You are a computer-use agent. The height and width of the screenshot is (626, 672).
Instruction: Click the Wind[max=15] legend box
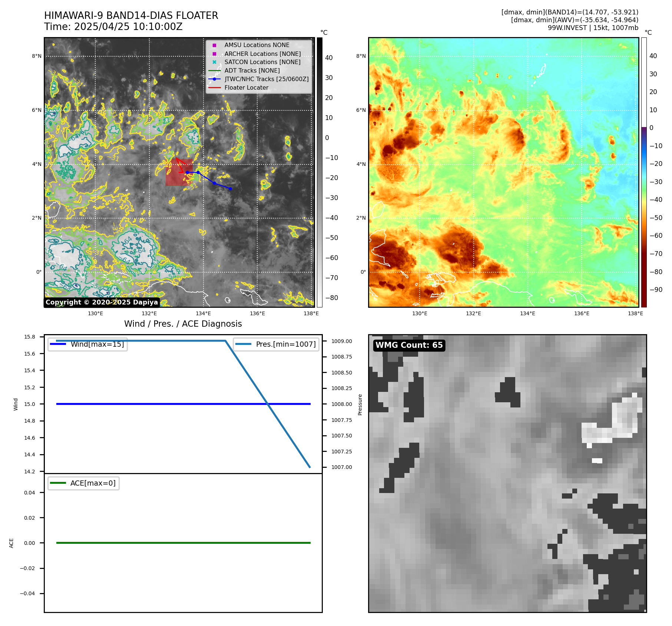pos(87,344)
